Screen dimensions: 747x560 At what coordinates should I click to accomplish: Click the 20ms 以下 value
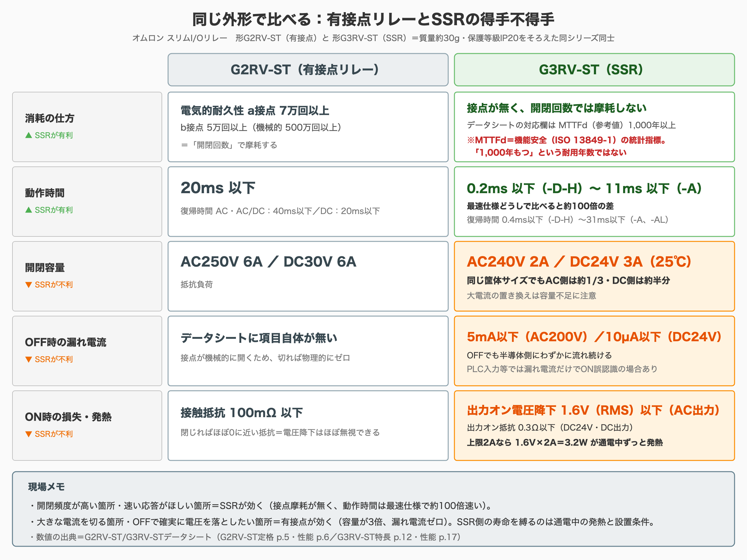(218, 188)
